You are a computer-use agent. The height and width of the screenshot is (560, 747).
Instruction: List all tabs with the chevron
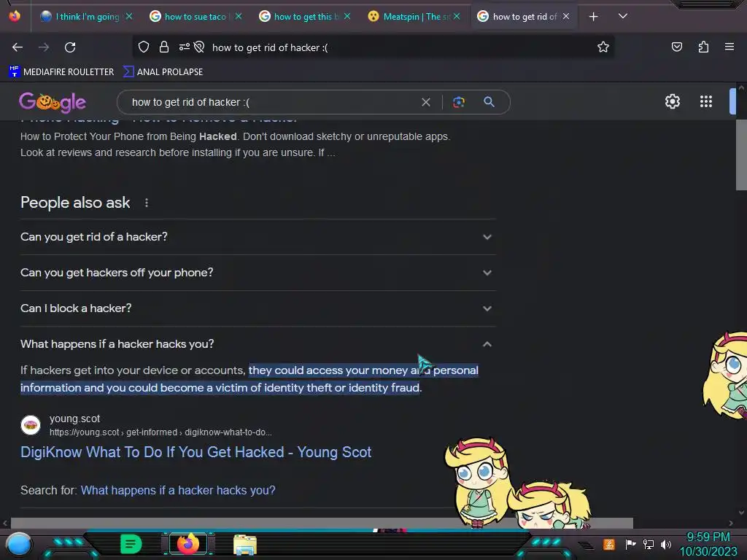tap(622, 16)
